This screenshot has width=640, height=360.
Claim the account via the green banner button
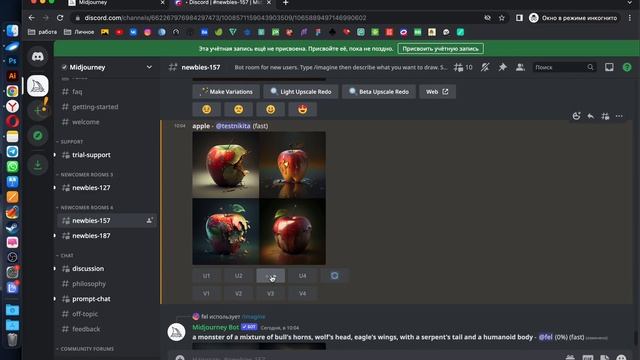click(x=440, y=49)
